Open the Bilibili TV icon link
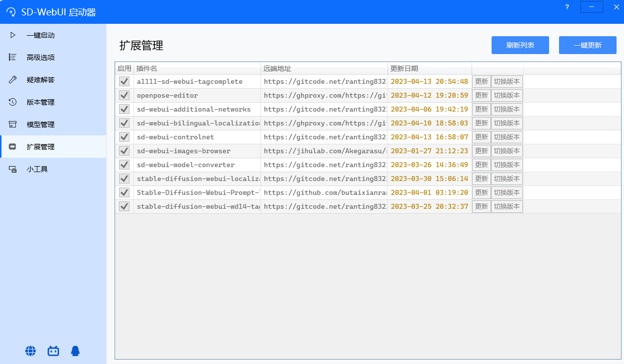Image resolution: width=624 pixels, height=364 pixels. (x=53, y=351)
